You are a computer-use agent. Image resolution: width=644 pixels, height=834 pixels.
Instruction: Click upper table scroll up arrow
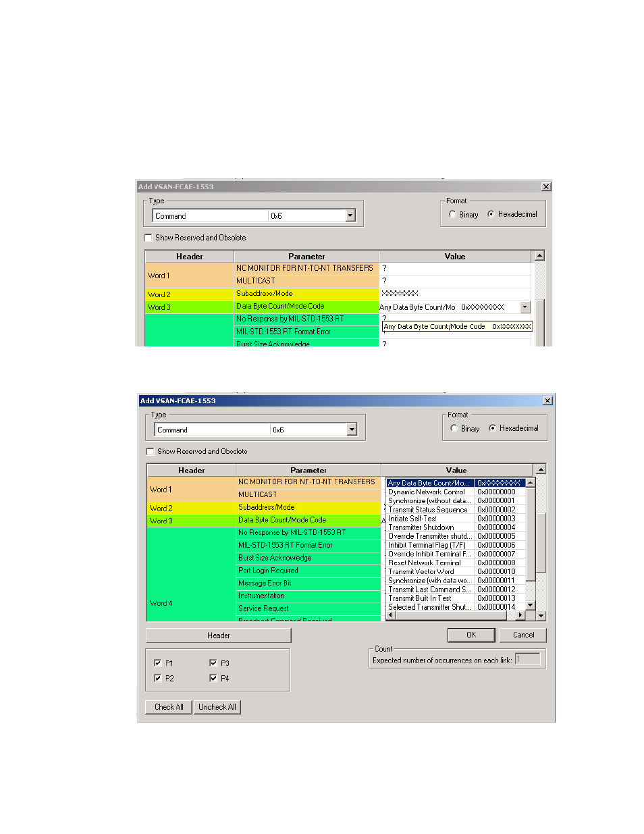(539, 256)
